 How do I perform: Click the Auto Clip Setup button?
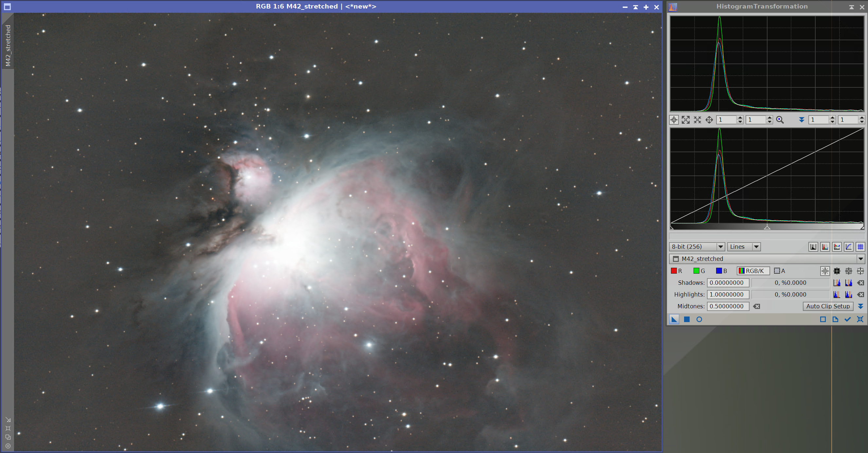828,306
